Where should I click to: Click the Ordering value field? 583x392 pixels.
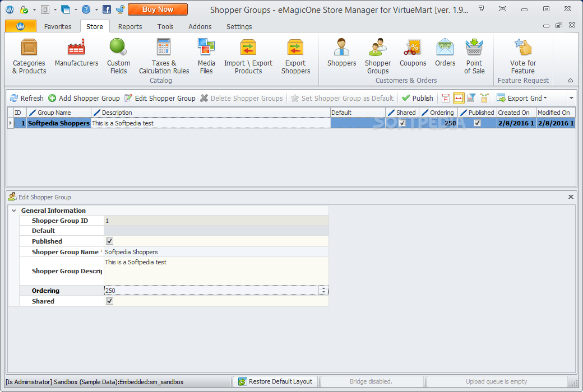(212, 291)
